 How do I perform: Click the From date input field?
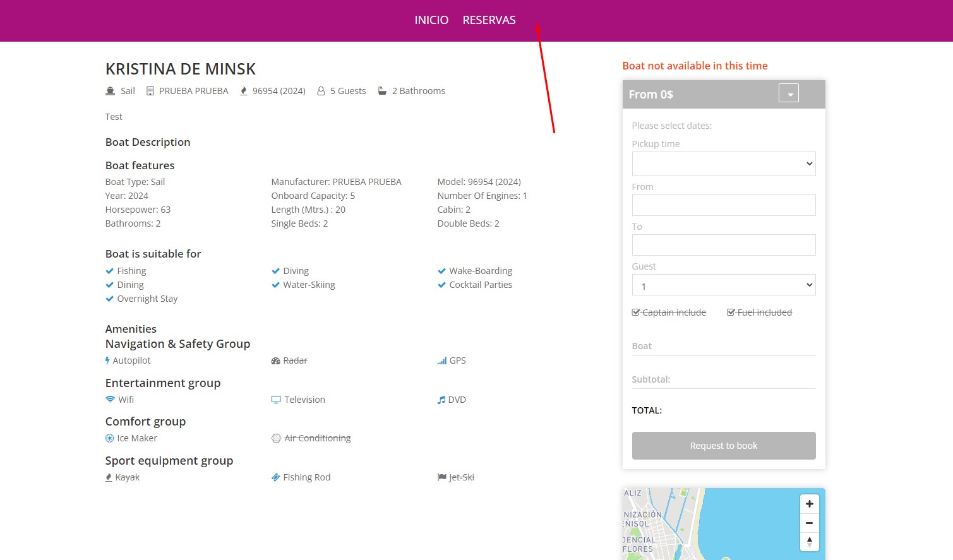[x=724, y=205]
